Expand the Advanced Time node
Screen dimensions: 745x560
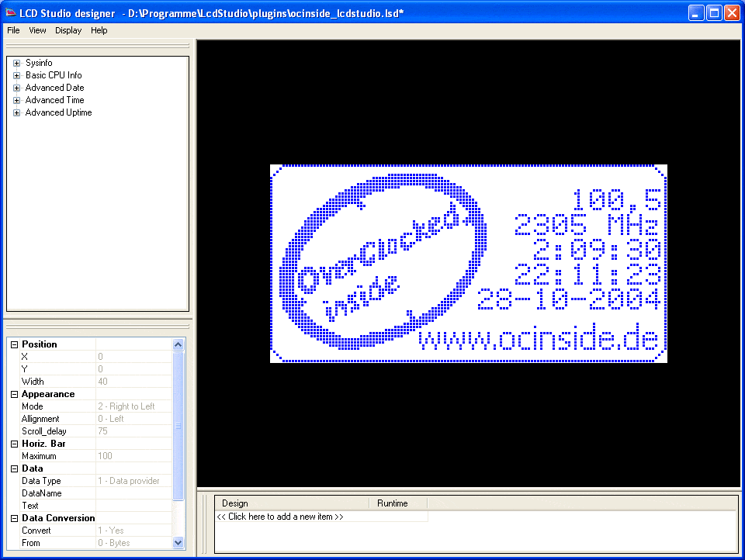tap(16, 100)
